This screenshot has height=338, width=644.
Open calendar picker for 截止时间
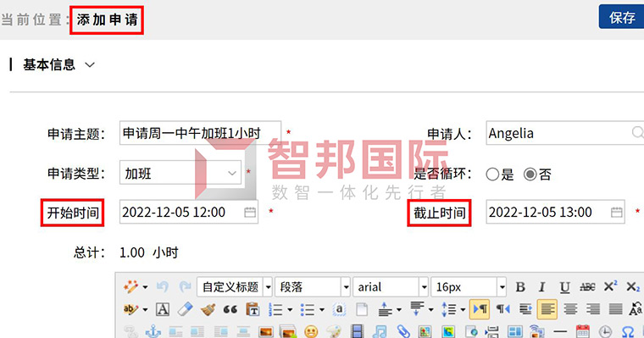[617, 212]
